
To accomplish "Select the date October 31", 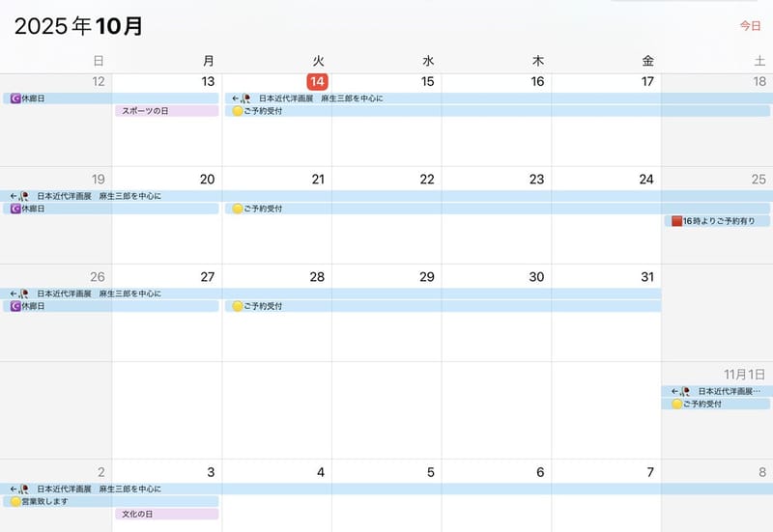I will (647, 277).
